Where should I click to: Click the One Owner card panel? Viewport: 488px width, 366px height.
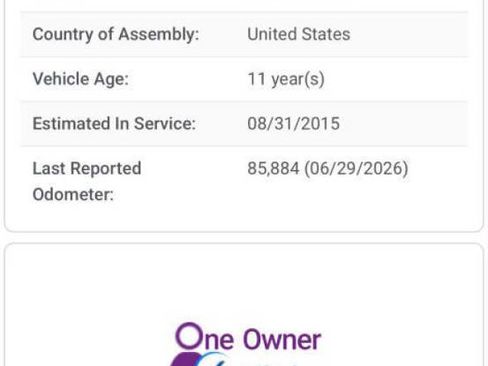244,305
